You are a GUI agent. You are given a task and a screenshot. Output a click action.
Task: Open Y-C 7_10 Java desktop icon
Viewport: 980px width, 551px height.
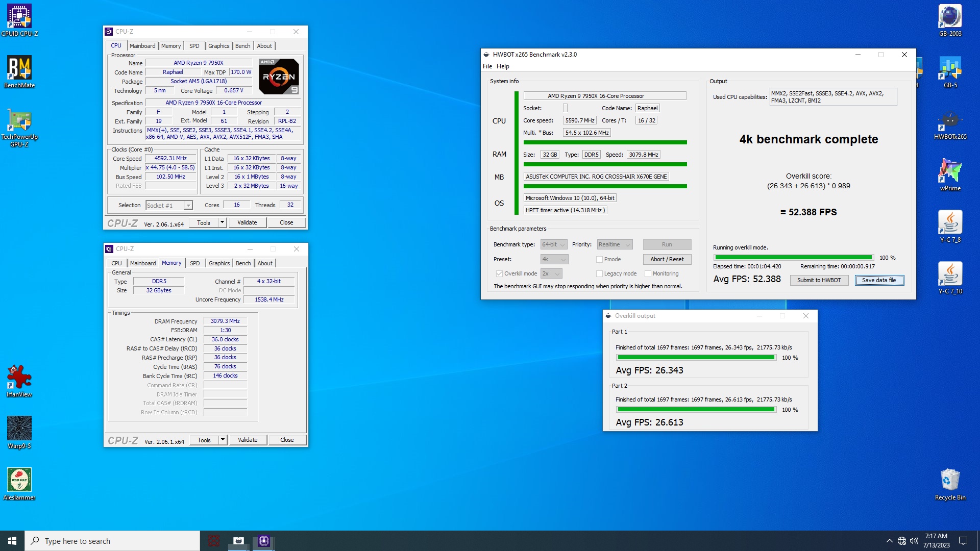click(x=950, y=278)
